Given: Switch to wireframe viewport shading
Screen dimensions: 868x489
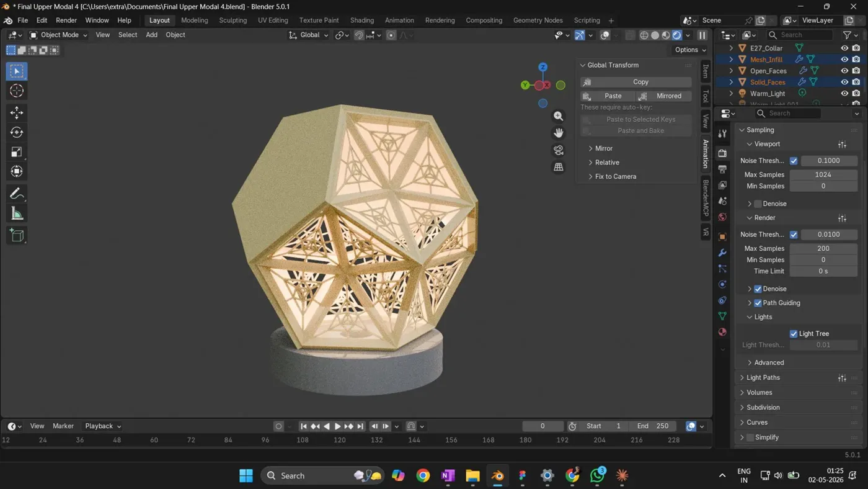Looking at the screenshot, I should click(644, 35).
